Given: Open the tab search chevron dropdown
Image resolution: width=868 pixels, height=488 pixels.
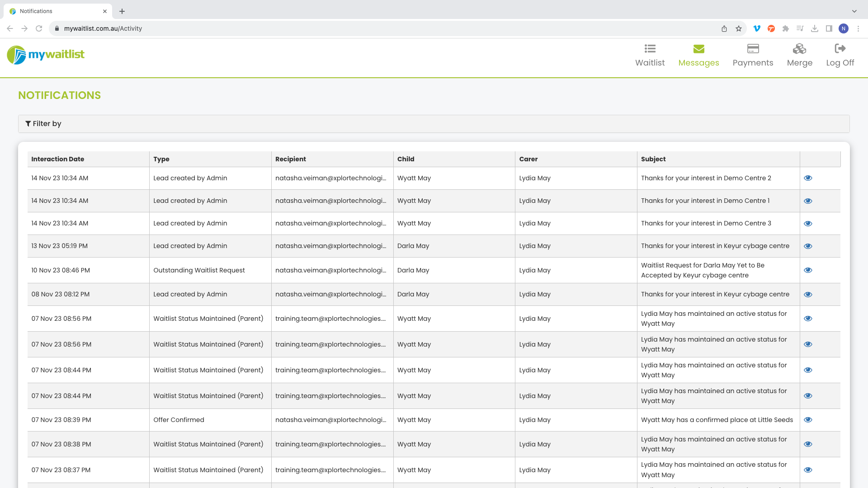Looking at the screenshot, I should [x=854, y=11].
